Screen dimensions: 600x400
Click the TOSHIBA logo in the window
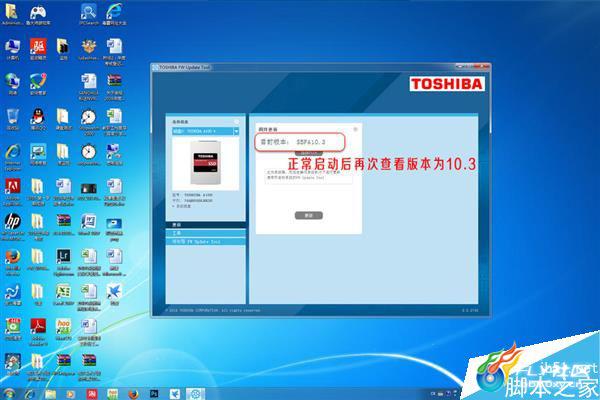pos(447,84)
